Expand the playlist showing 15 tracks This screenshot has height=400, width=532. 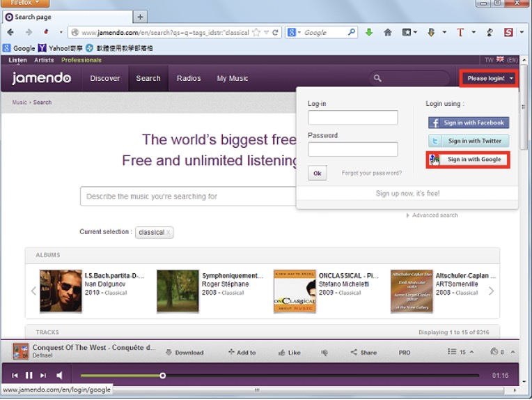click(460, 352)
